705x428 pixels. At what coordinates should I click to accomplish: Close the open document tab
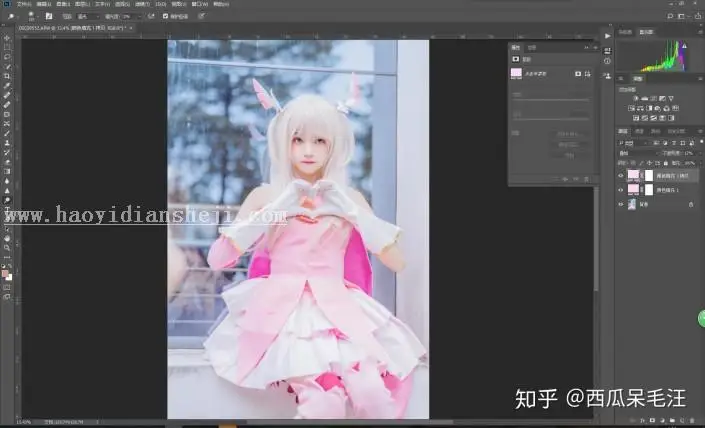coord(131,28)
